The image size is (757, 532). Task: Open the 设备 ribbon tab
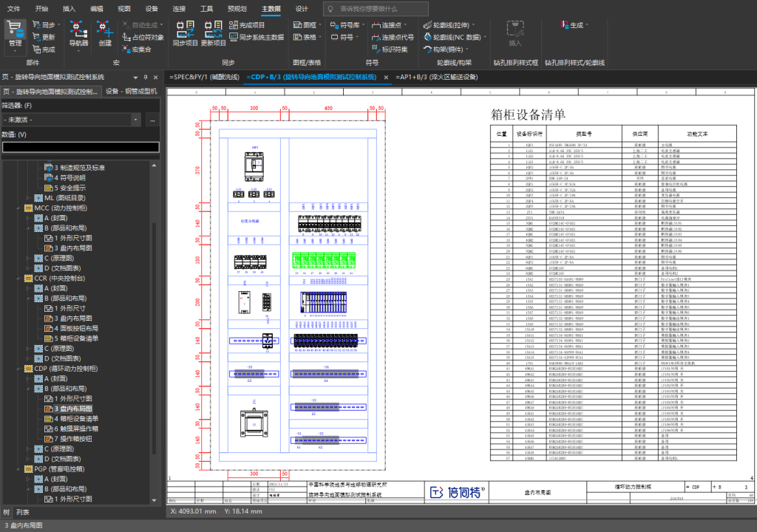coord(152,9)
